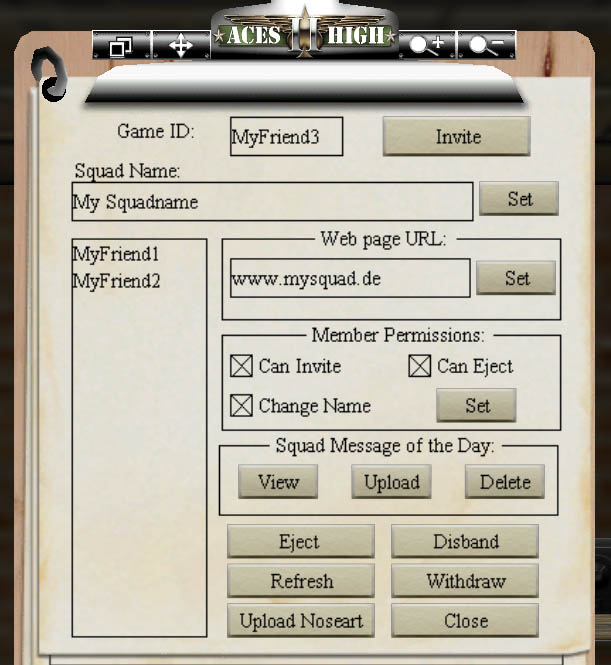This screenshot has width=611, height=665.
Task: Click the overlapping windows icon on clipboard
Action: (121, 45)
